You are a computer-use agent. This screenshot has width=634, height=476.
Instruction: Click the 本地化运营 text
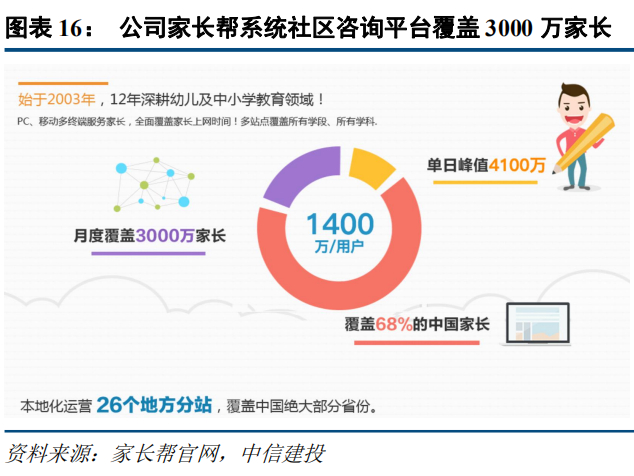coord(56,406)
